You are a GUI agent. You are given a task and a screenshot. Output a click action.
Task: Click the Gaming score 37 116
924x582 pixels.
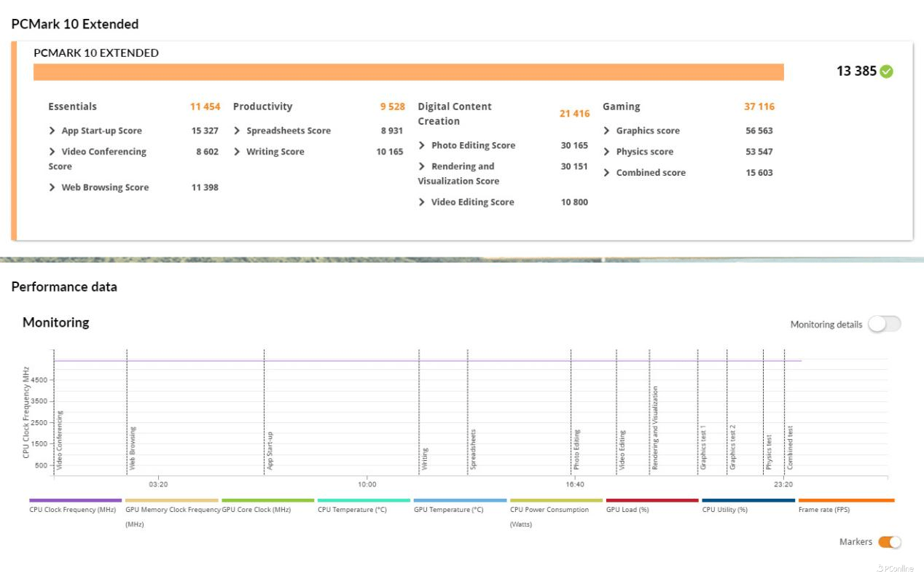759,106
